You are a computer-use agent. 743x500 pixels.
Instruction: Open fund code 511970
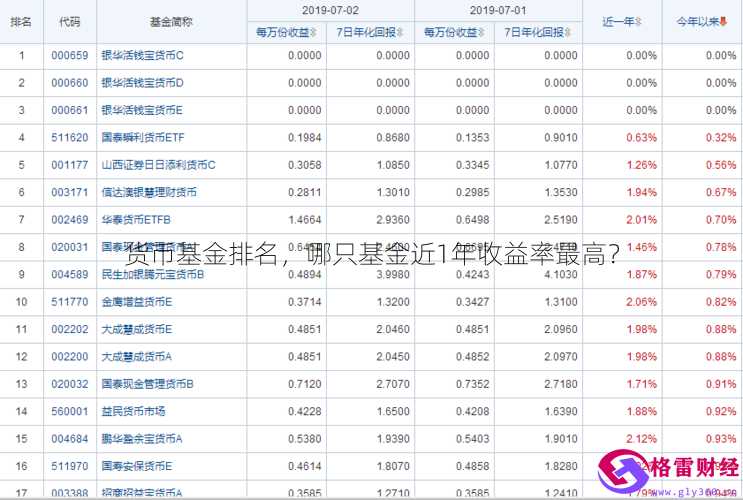[70, 466]
